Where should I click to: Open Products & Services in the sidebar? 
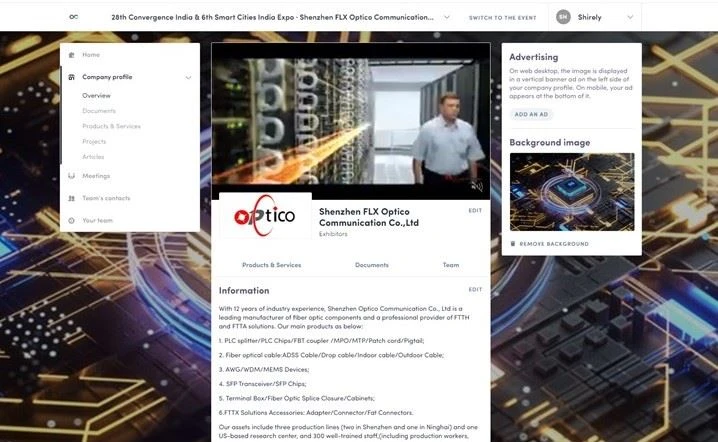111,126
